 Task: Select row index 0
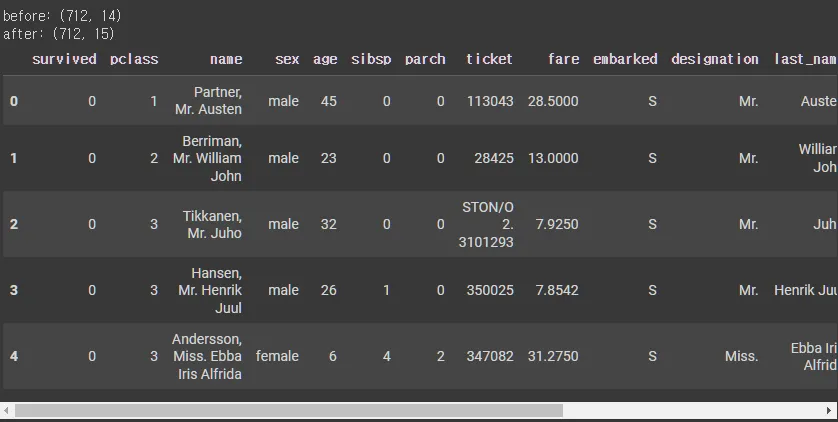pos(14,101)
